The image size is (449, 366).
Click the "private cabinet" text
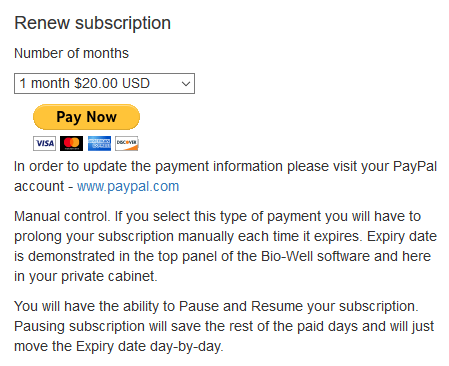(x=109, y=276)
